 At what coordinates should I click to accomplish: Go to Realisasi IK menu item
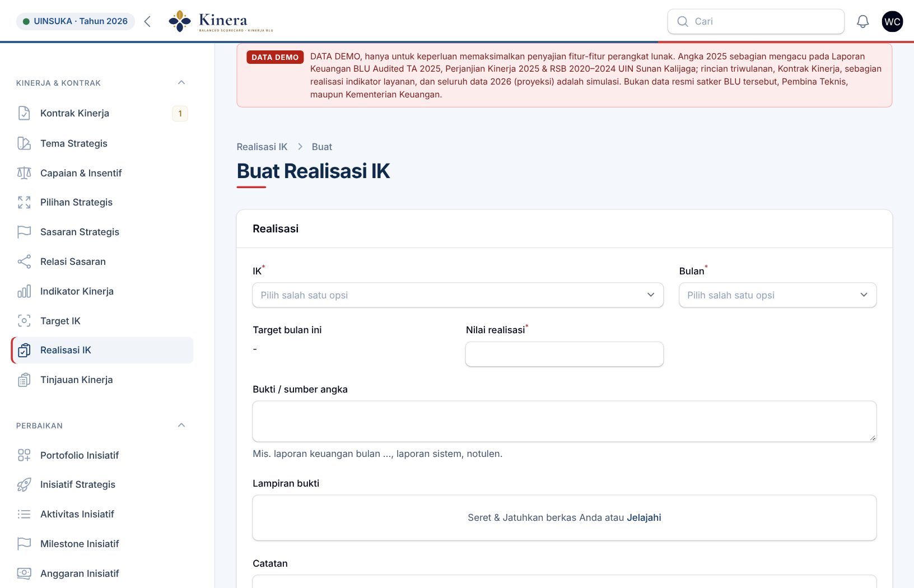102,350
